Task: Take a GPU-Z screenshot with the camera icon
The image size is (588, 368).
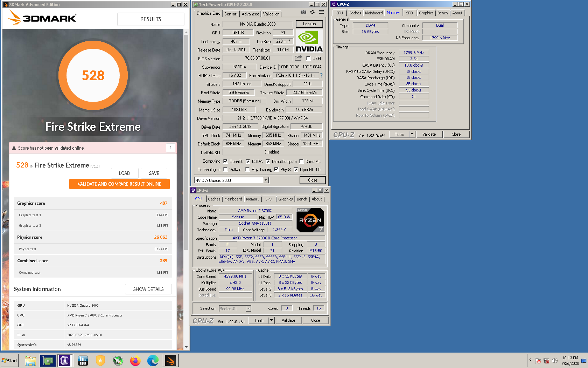Action: (x=303, y=12)
